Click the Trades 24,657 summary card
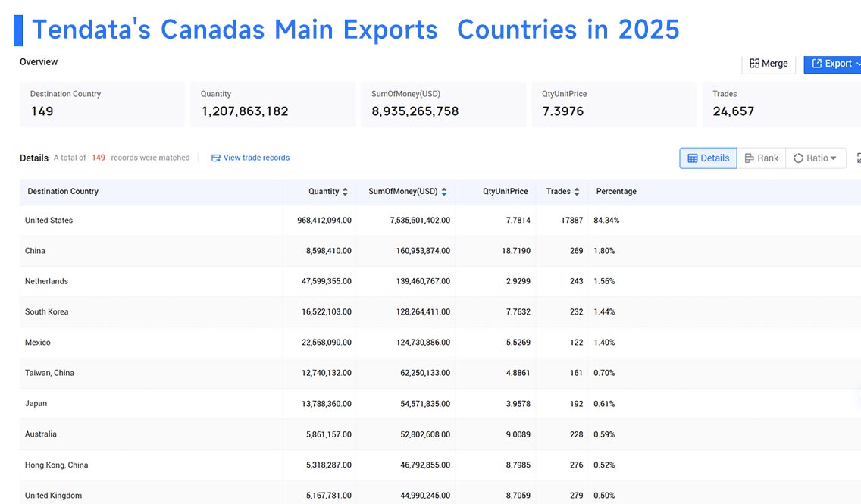 pos(781,105)
